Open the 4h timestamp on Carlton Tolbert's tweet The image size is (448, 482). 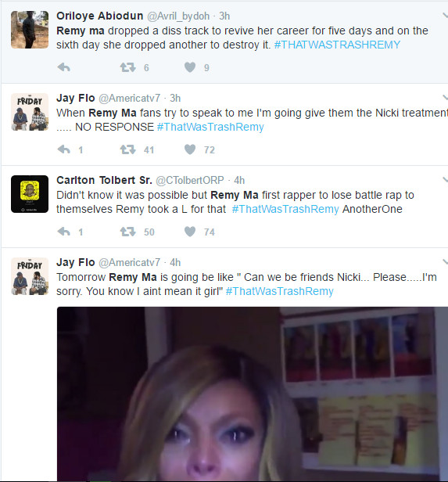pos(239,180)
